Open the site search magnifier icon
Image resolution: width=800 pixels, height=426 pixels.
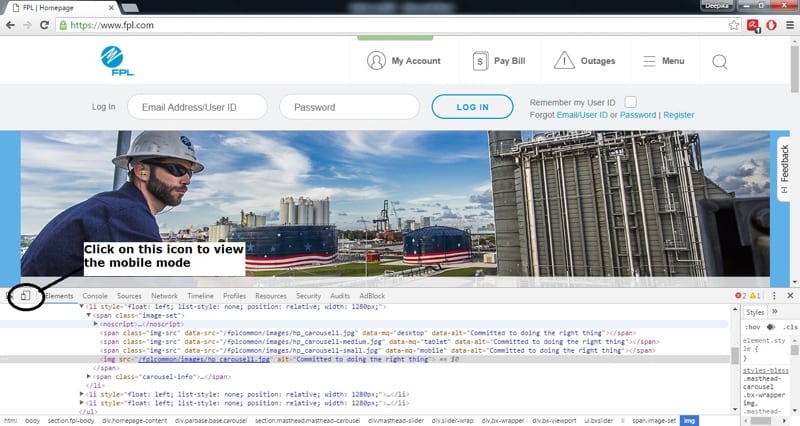720,62
